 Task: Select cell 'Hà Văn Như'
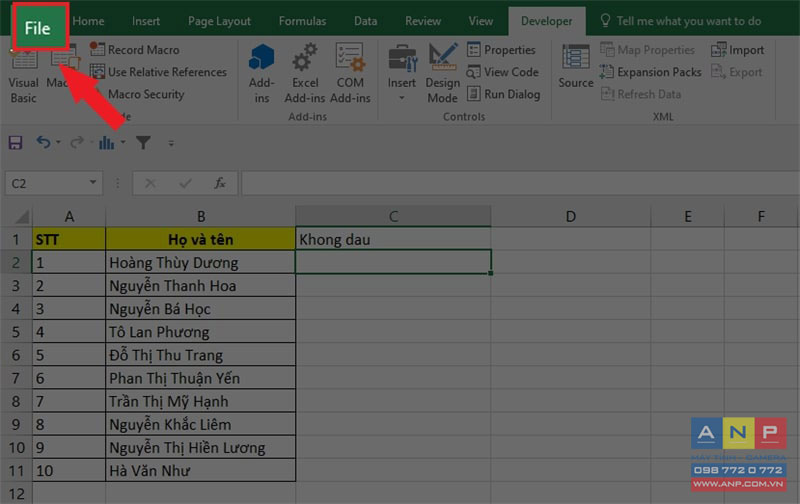click(201, 470)
